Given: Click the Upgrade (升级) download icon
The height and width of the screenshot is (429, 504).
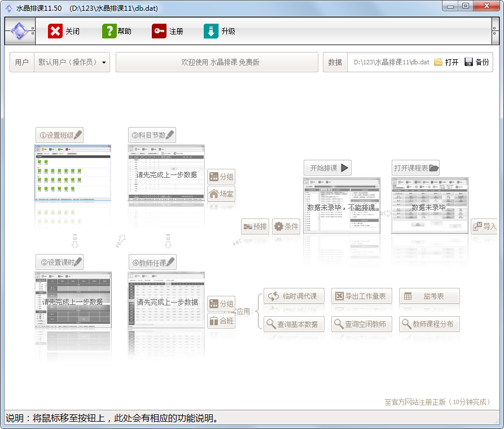Looking at the screenshot, I should 211,31.
